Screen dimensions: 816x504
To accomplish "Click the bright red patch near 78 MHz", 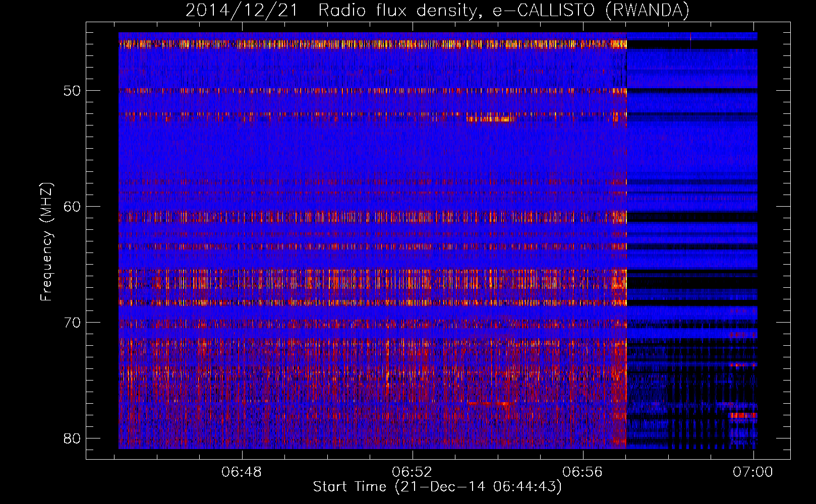I will 743,415.
